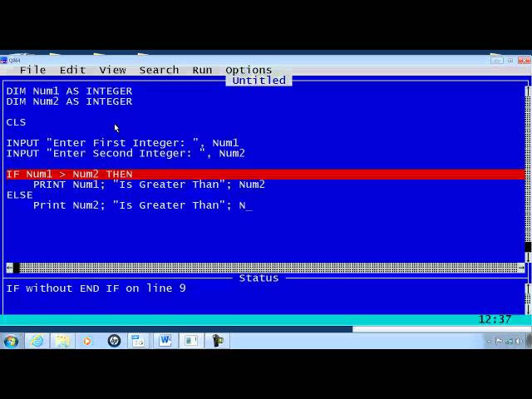
Task: Open the taskbar app right of the HP icon
Action: [138, 341]
